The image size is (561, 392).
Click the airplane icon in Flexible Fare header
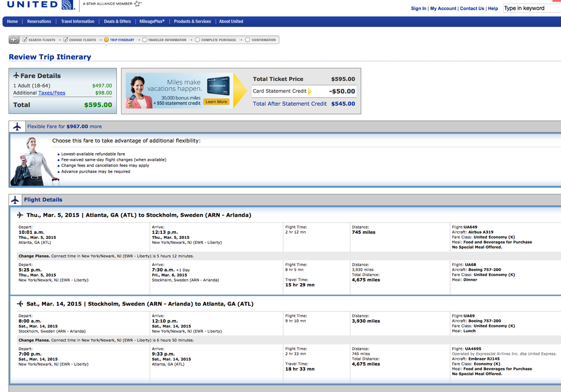pos(17,126)
